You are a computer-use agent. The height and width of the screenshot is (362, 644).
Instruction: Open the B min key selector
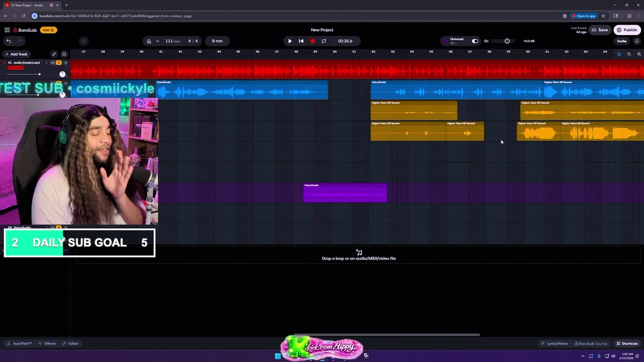pos(217,41)
